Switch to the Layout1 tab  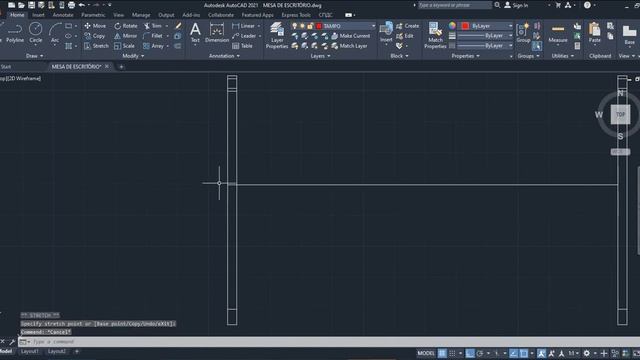point(30,351)
